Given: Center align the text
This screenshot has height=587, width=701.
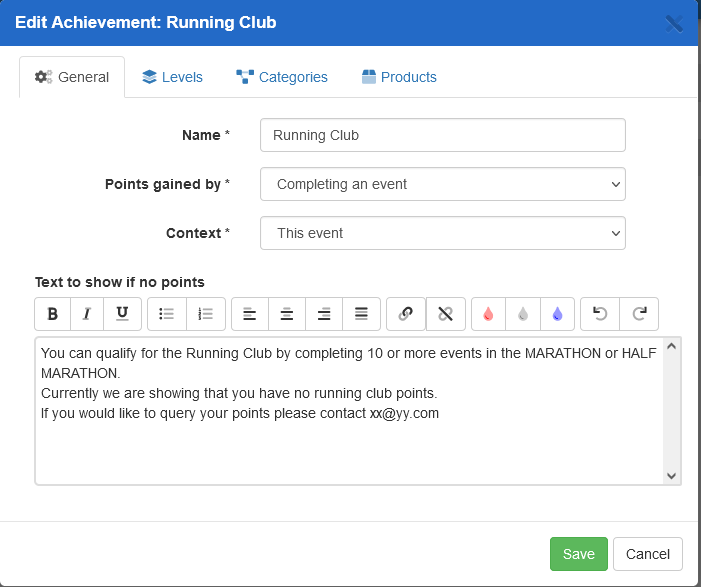Looking at the screenshot, I should (x=287, y=314).
